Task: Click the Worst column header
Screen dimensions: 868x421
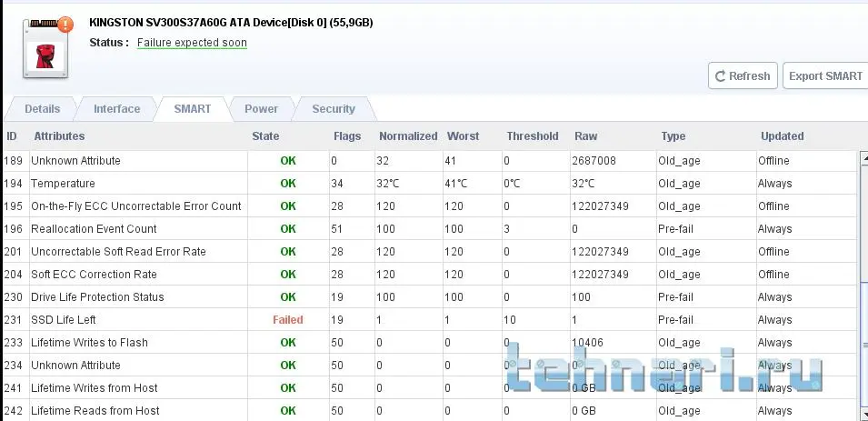Action: (463, 136)
